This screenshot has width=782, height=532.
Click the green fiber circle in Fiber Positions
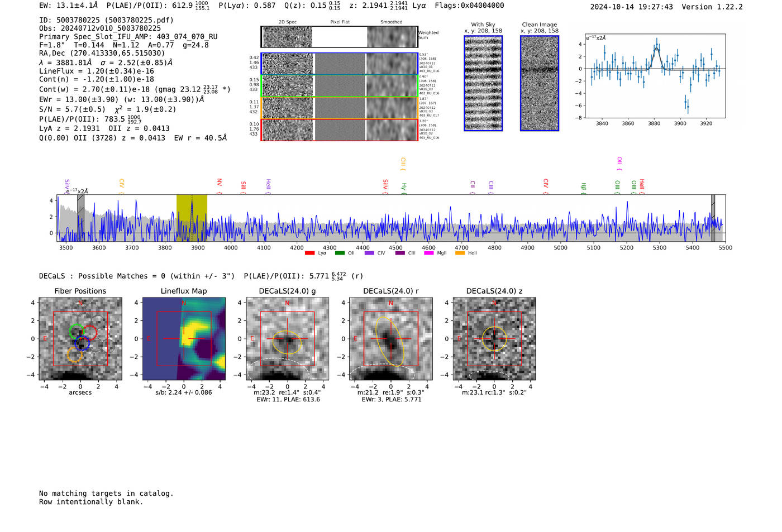click(x=77, y=331)
